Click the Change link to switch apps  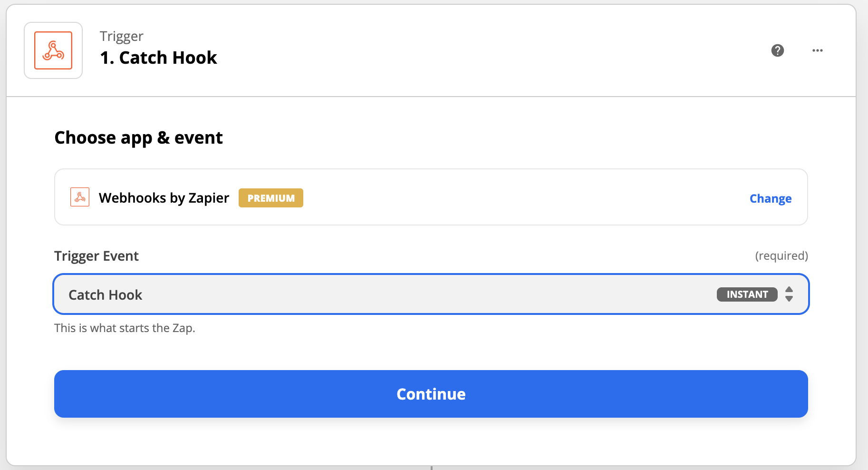(770, 198)
